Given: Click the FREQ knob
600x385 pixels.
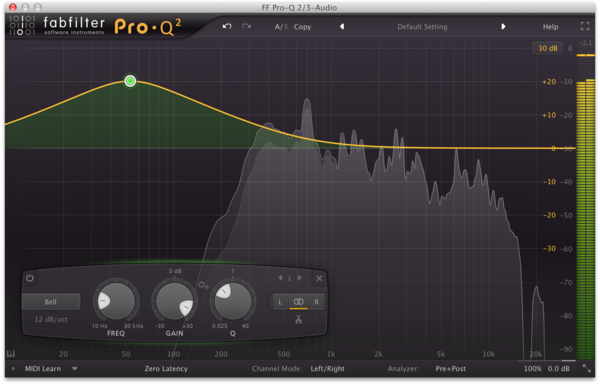Looking at the screenshot, I should (116, 301).
